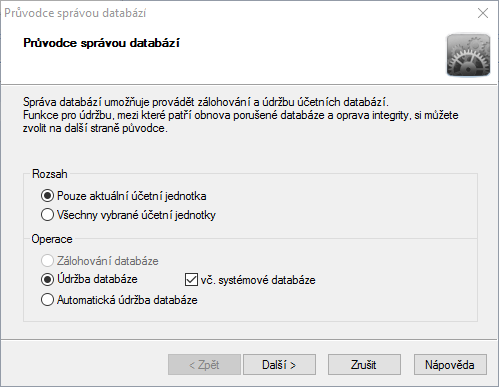Continue with the Další button
499x387 pixels.
click(x=279, y=365)
